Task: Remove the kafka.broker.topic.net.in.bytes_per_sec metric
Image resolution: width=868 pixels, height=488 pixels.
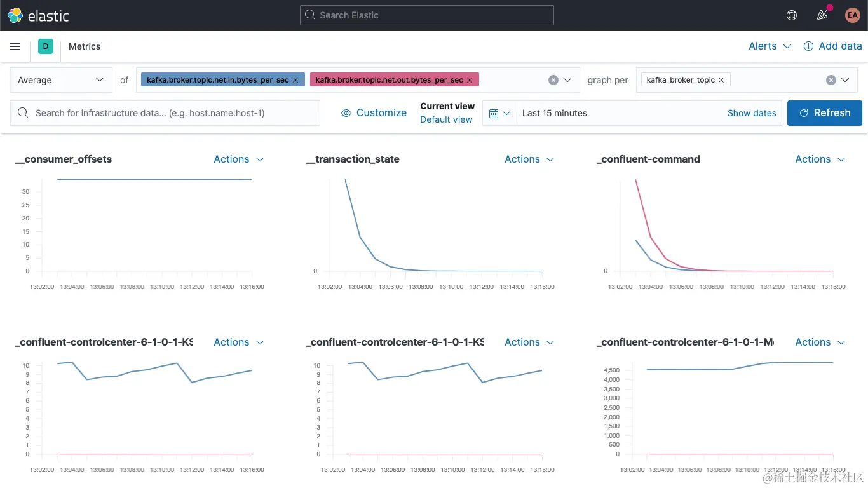Action: coord(295,80)
